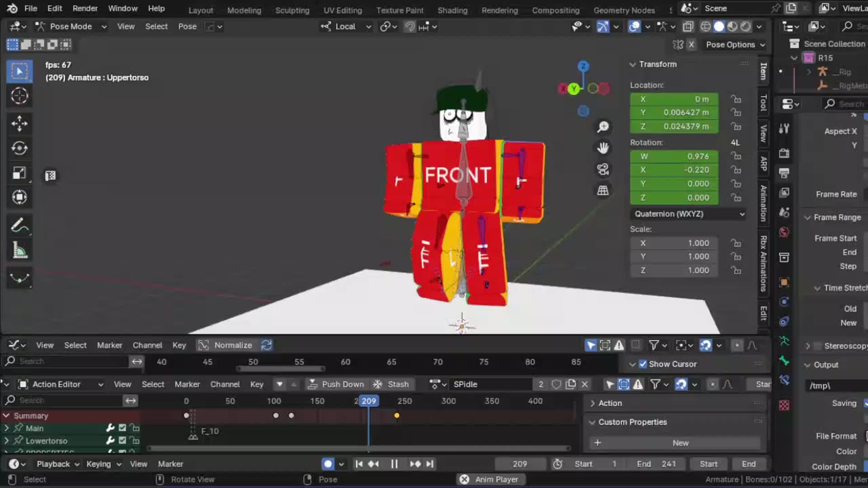868x488 pixels.
Task: Open the Quaternion (WXYZ) rotation mode dropdown
Action: point(688,214)
